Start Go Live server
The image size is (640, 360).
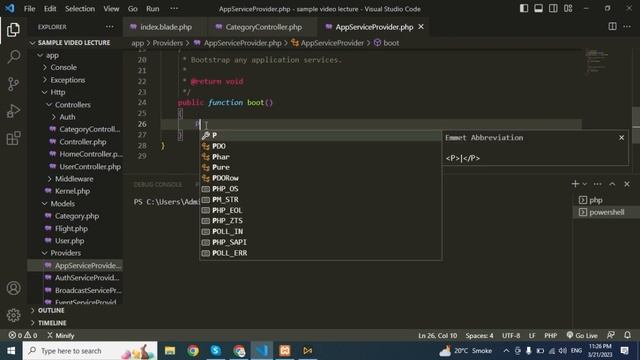[582, 336]
